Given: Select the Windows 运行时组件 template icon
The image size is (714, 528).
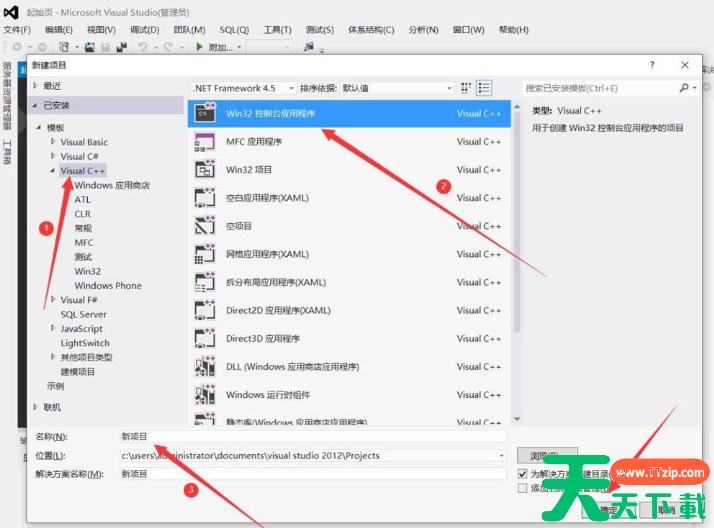Looking at the screenshot, I should (205, 395).
